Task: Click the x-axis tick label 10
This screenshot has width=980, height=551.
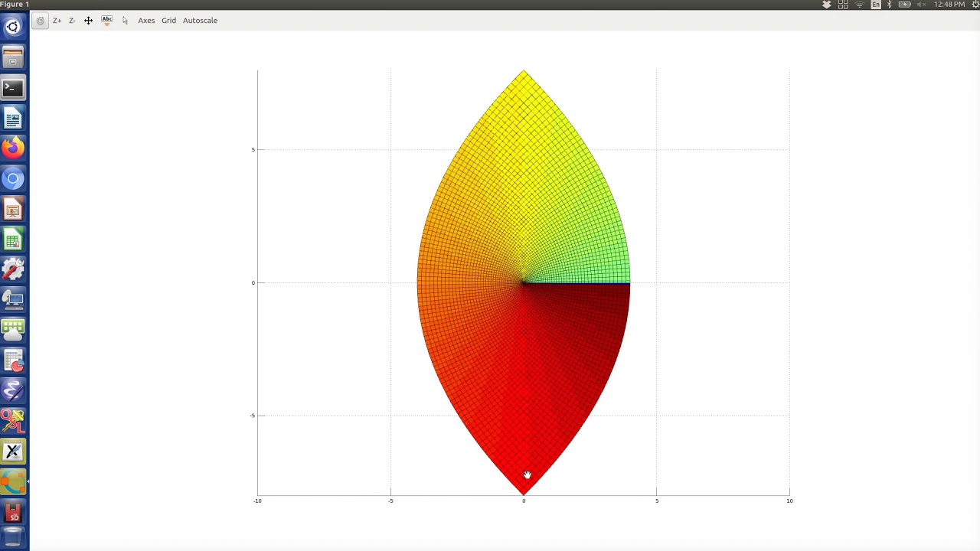Action: pyautogui.click(x=789, y=500)
